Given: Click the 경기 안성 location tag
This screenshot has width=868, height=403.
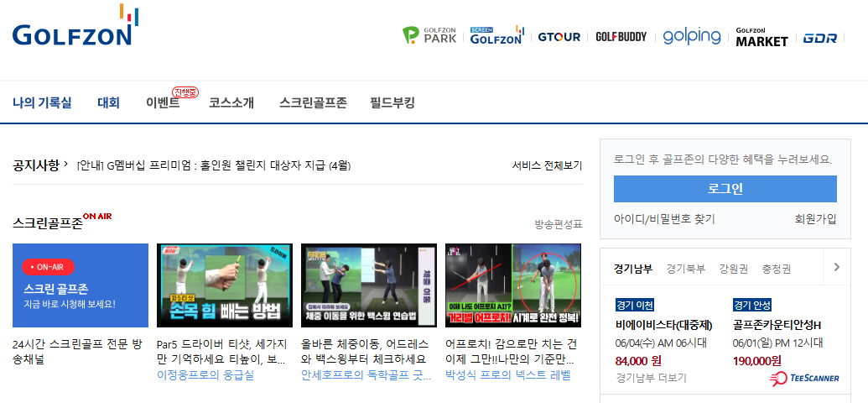Looking at the screenshot, I should (x=752, y=305).
